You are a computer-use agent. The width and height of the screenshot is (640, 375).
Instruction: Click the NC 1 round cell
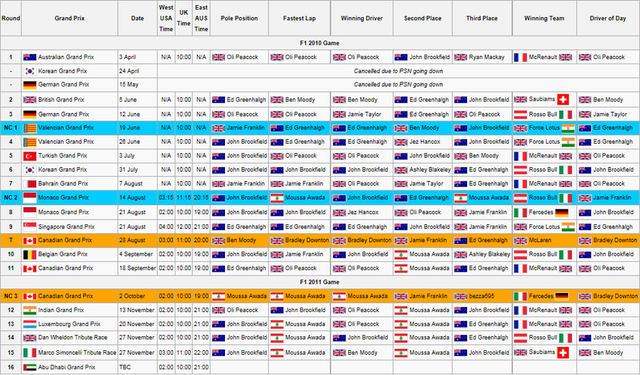coord(11,128)
